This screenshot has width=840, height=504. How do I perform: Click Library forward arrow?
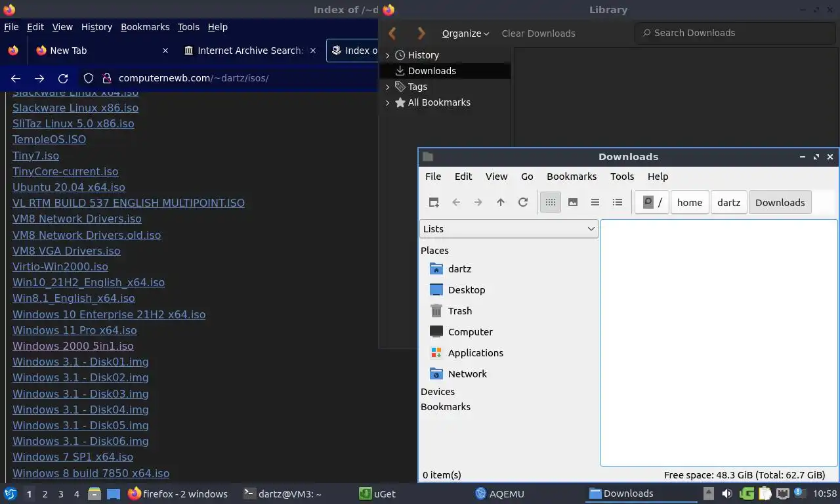point(421,33)
